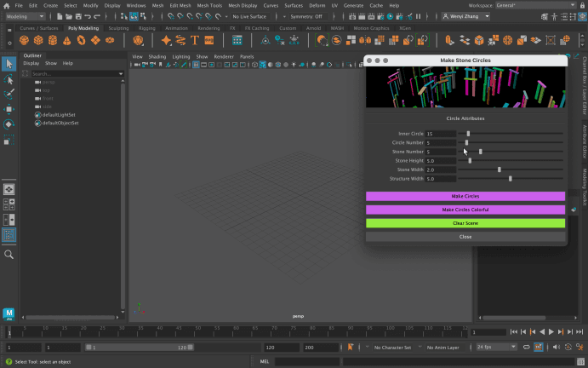Create a polygon cone from the shelf
The height and width of the screenshot is (368, 588).
66,40
